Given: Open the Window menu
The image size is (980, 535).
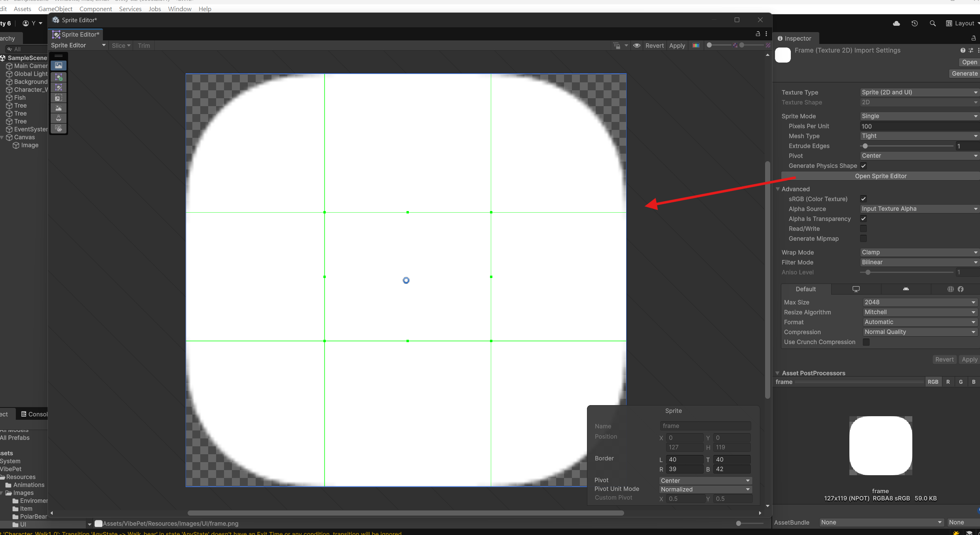Looking at the screenshot, I should tap(180, 9).
